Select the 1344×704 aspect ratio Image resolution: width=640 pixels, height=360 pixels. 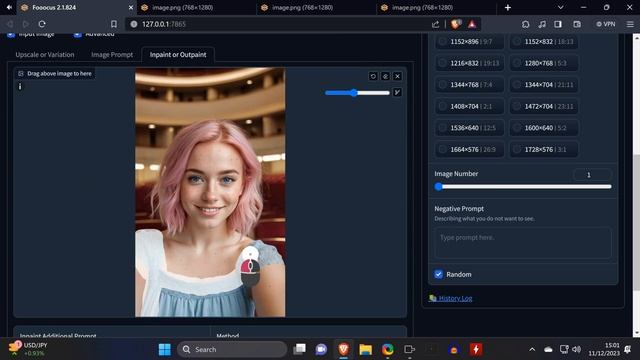tap(544, 85)
